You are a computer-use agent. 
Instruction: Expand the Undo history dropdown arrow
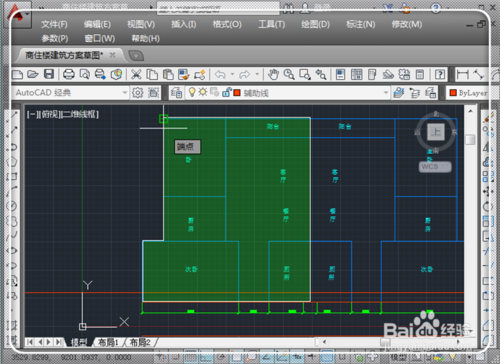tap(232, 74)
